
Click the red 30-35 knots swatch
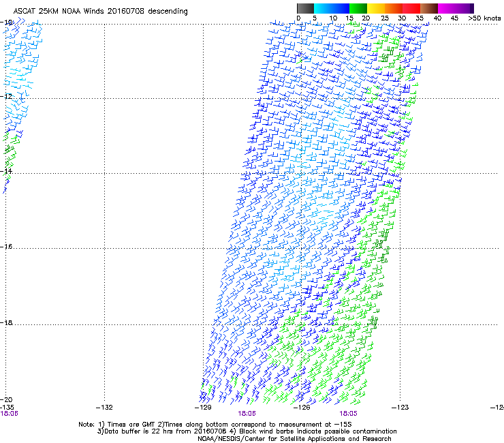(x=411, y=8)
